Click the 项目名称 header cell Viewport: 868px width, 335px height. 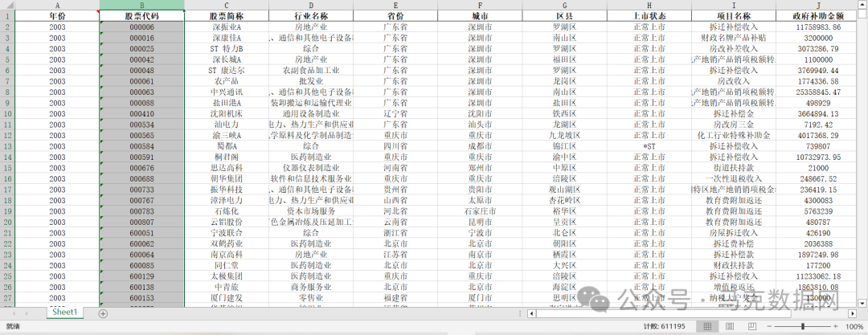734,15
